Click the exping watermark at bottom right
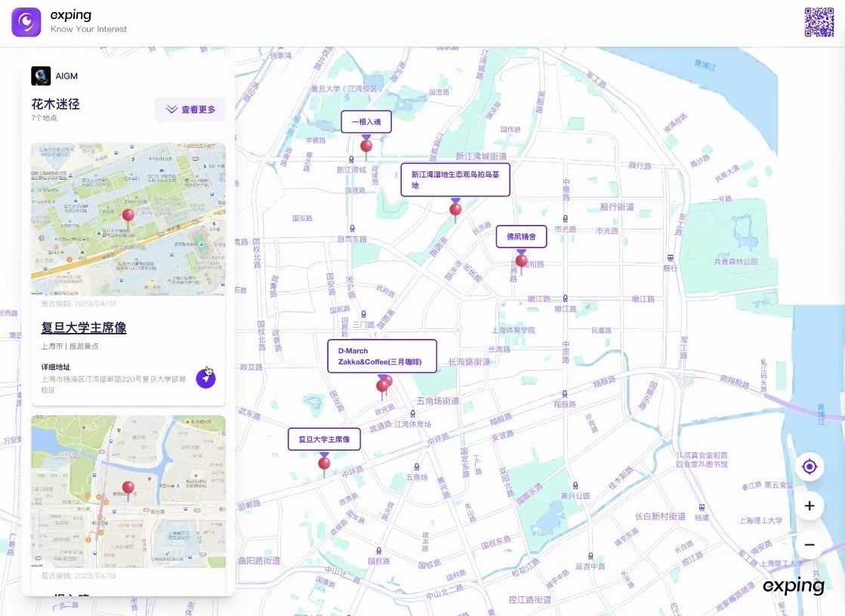Screen dimensions: 845x616 [792, 585]
